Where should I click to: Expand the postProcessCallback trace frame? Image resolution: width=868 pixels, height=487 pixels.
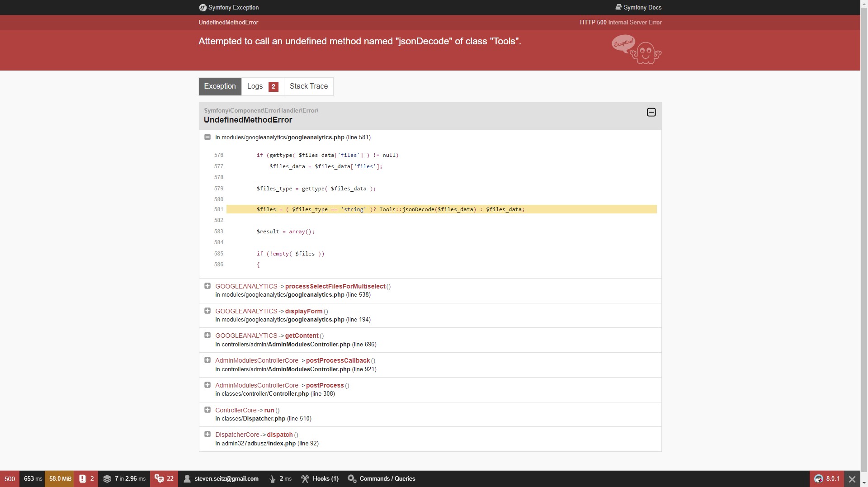(208, 360)
